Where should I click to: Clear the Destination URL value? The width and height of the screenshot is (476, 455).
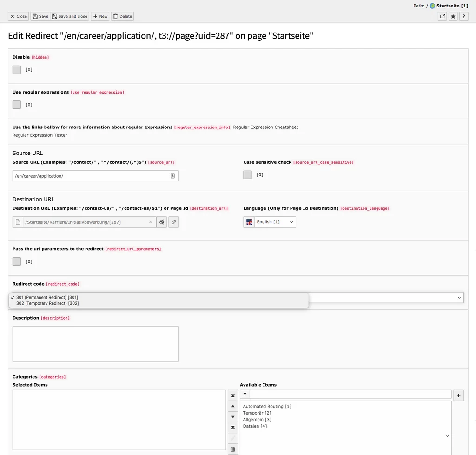pyautogui.click(x=150, y=222)
